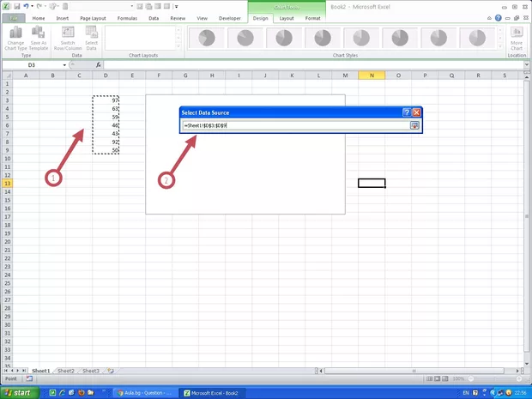Click the blue Help question mark in the ribbon

point(498,18)
